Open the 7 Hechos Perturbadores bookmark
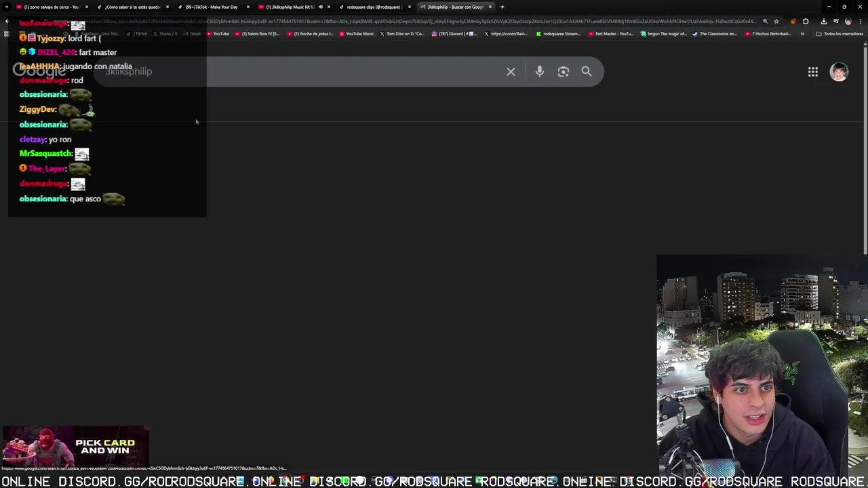Viewport: 868px width, 488px height. tap(768, 34)
